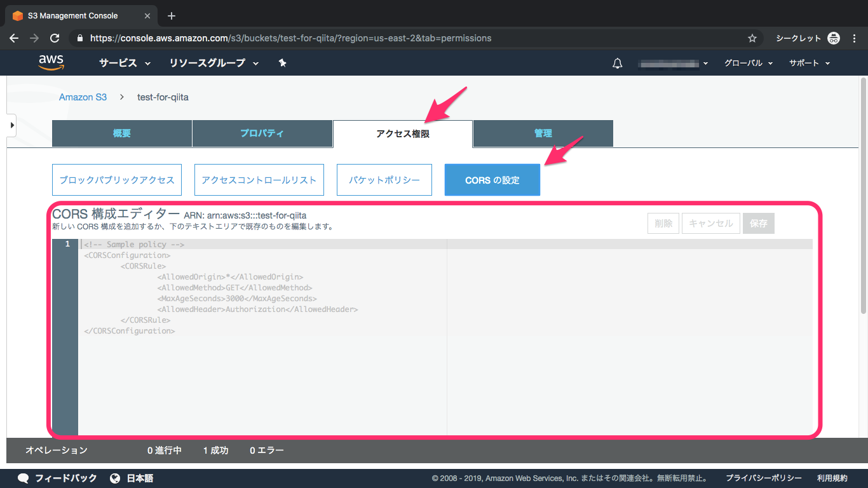
Task: Click the キャンセル button
Action: 711,223
